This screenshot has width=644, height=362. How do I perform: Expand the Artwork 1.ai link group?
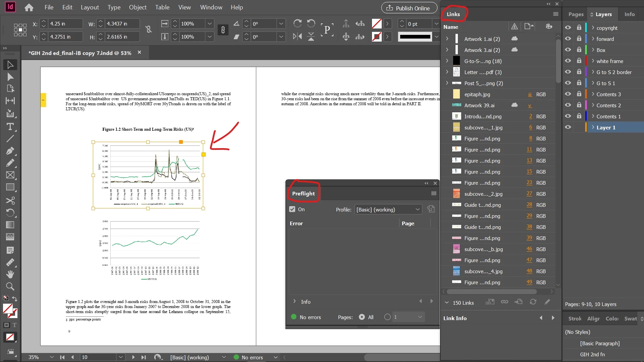pyautogui.click(x=447, y=39)
